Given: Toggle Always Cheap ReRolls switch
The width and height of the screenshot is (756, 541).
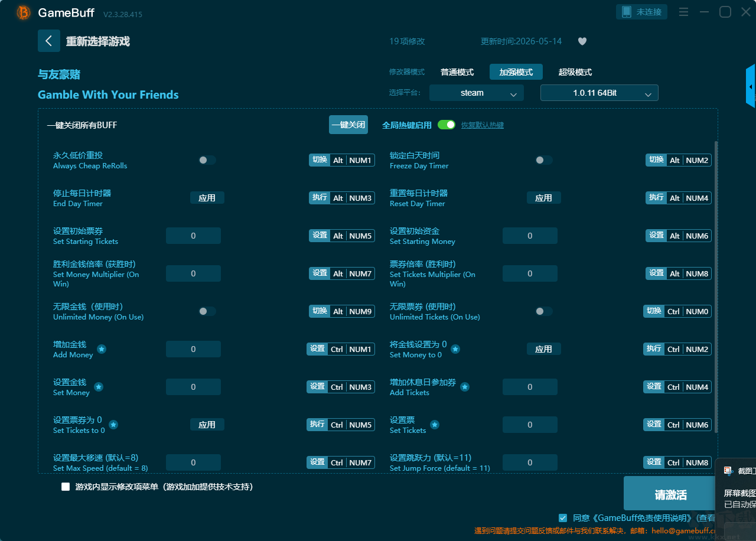Looking at the screenshot, I should click(207, 160).
